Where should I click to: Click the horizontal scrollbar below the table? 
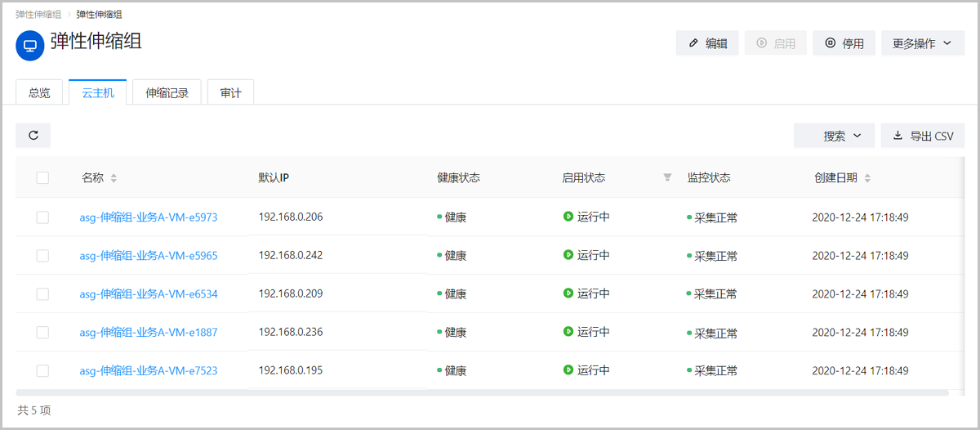[x=482, y=393]
